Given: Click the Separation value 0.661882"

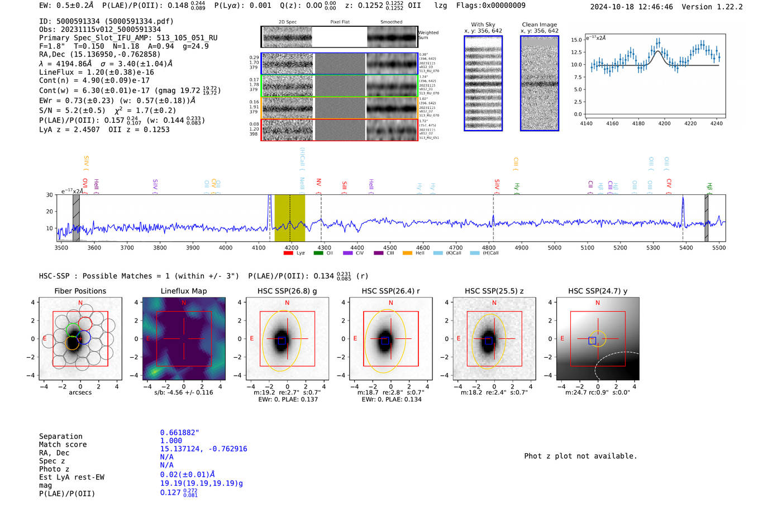Looking at the screenshot, I should [x=180, y=433].
